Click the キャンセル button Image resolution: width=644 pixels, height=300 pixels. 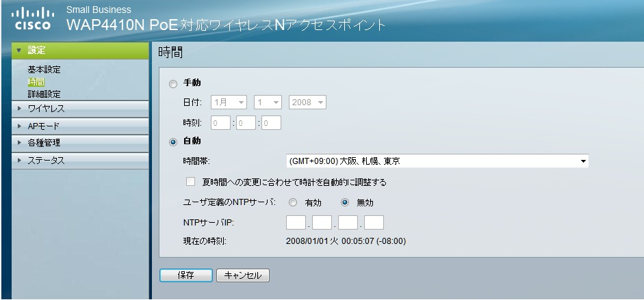(x=243, y=275)
